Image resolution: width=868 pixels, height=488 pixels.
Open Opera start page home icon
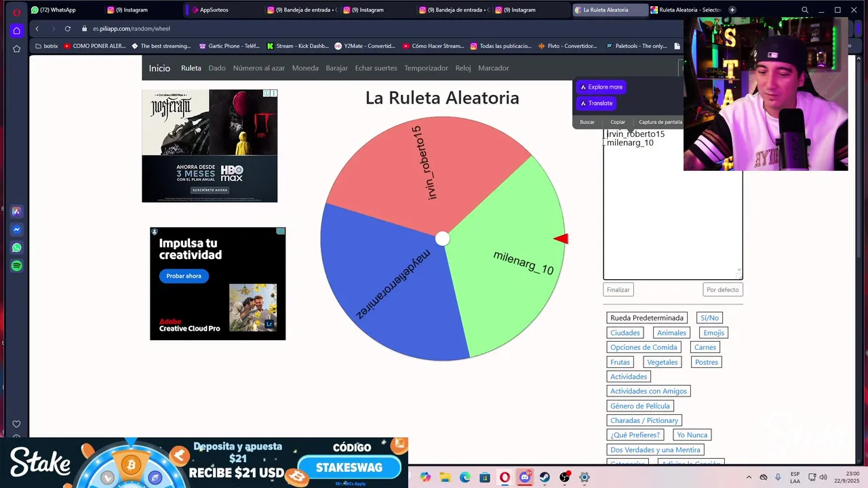tap(16, 30)
